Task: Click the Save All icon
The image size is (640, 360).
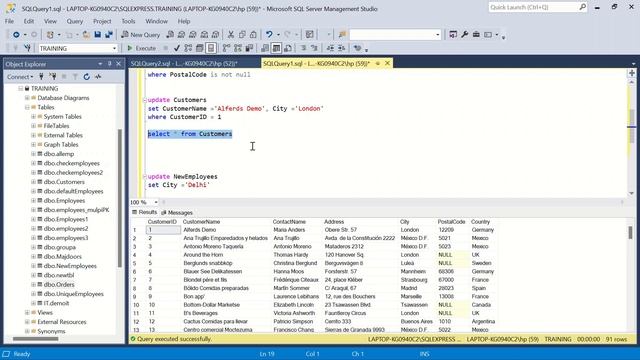Action: tap(109, 35)
